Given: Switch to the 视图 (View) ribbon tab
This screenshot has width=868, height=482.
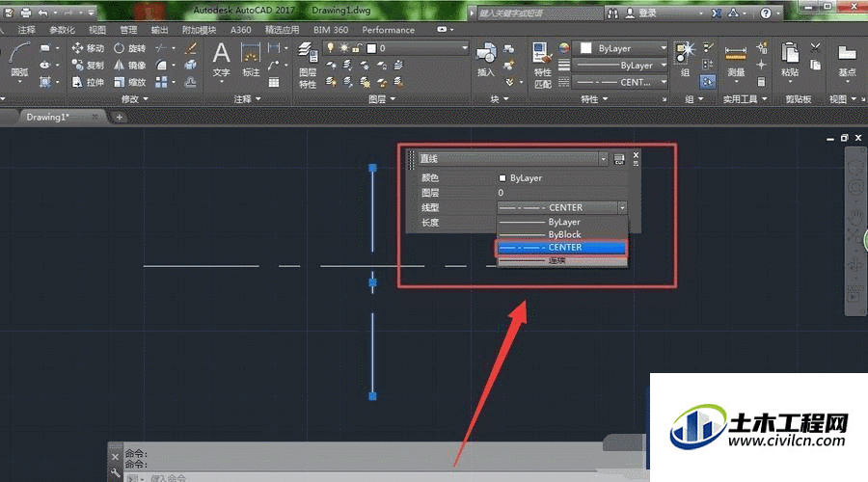Looking at the screenshot, I should coord(97,30).
